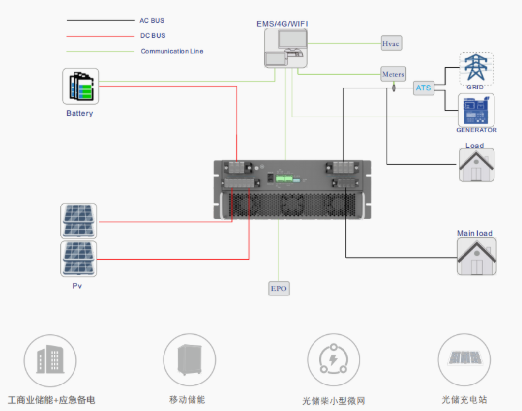Click the Hvac box
Screen dimensions: 522x411
(392, 43)
